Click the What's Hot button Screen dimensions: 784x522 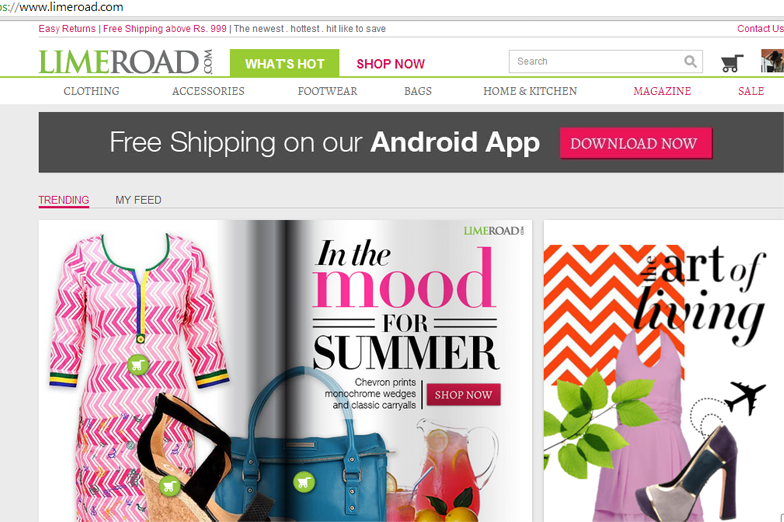284,63
